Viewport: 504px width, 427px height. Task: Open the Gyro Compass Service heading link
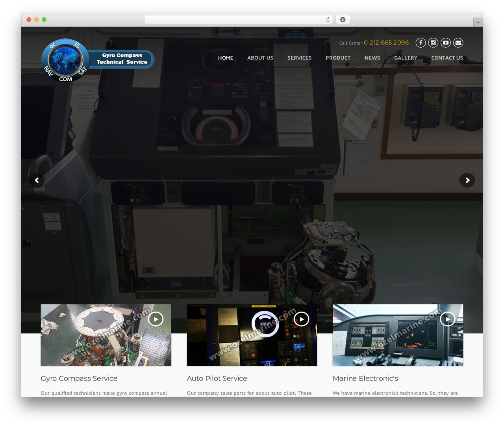point(79,379)
